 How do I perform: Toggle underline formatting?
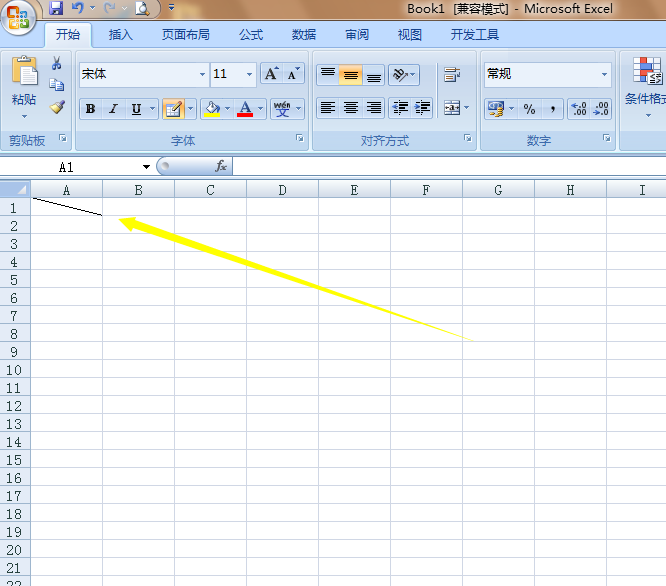pyautogui.click(x=136, y=109)
